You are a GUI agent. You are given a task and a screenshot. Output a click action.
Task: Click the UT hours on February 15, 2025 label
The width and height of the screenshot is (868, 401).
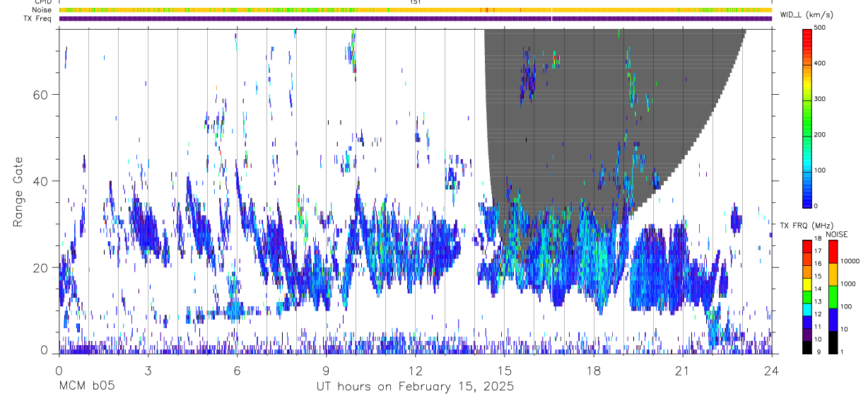point(415,387)
